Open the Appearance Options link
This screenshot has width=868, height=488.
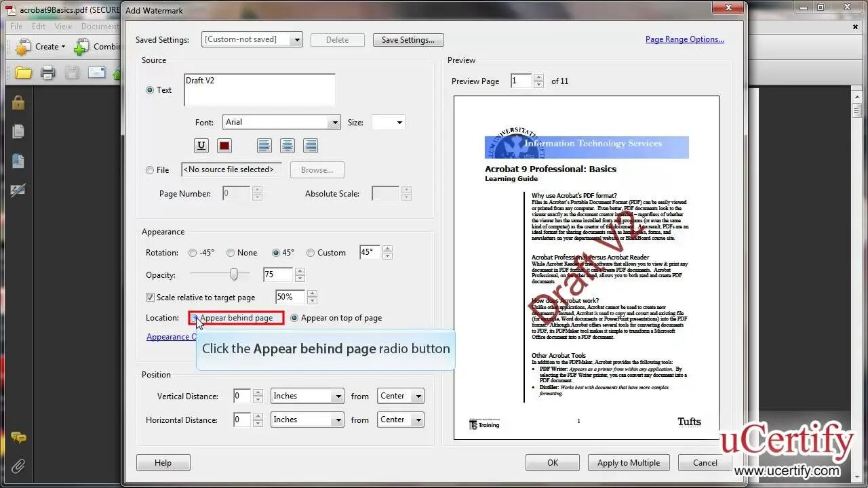[172, 337]
